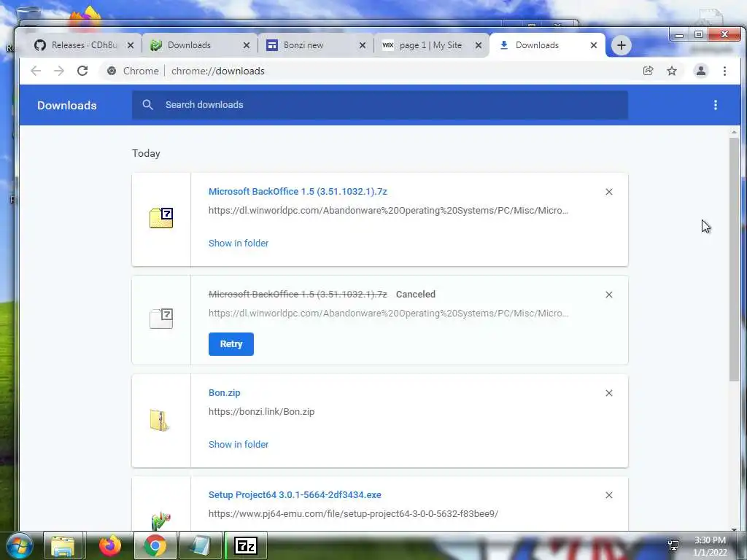Click the greyed 7z icon of canceled download
The image size is (747, 560).
(x=161, y=319)
